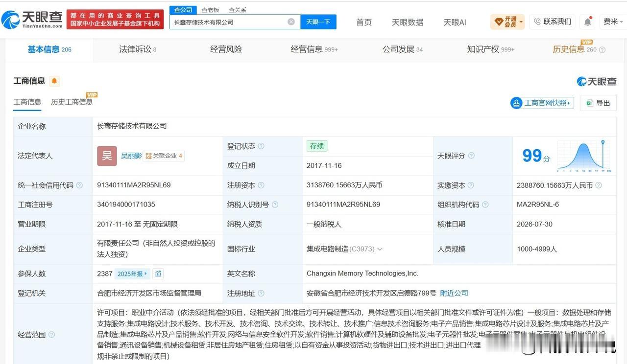Expand the 开通会员 membership dropdown

click(x=507, y=22)
